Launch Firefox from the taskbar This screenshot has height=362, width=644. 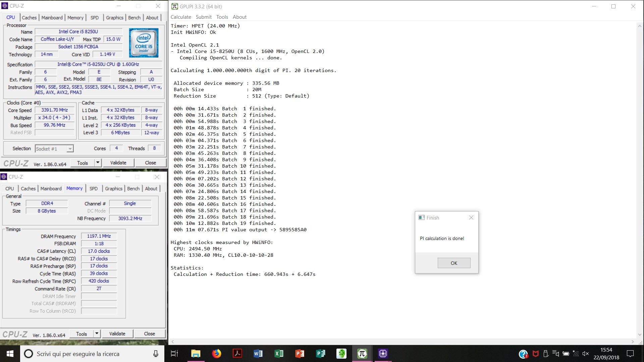216,354
